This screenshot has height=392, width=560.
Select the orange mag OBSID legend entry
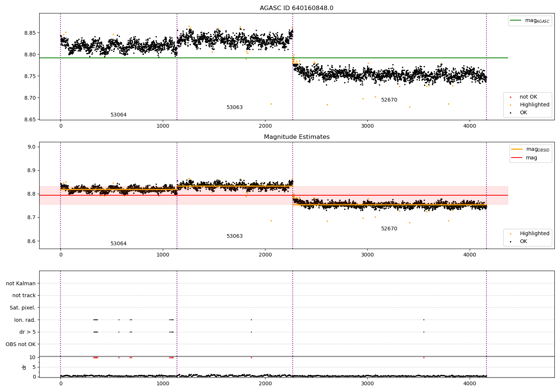click(530, 149)
